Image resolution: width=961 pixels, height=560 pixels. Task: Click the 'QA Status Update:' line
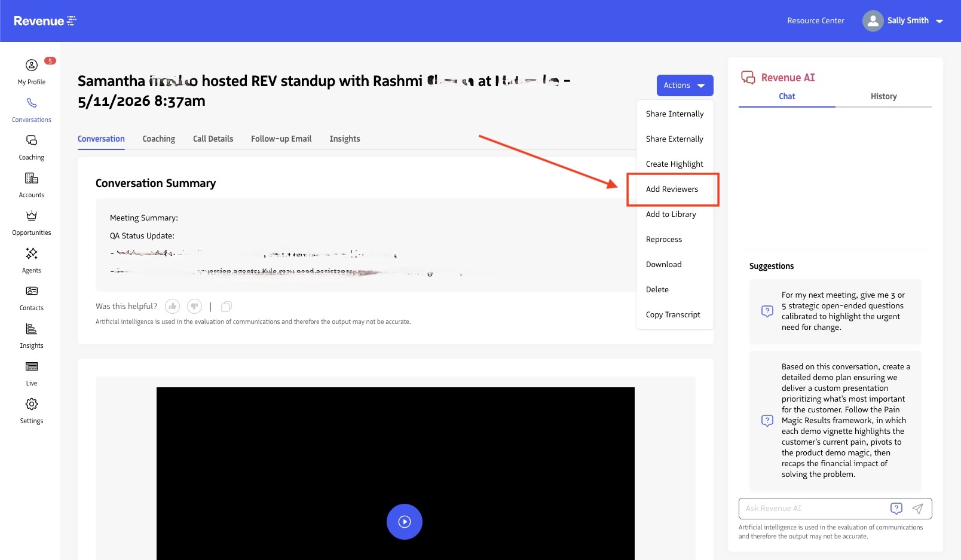coord(142,236)
